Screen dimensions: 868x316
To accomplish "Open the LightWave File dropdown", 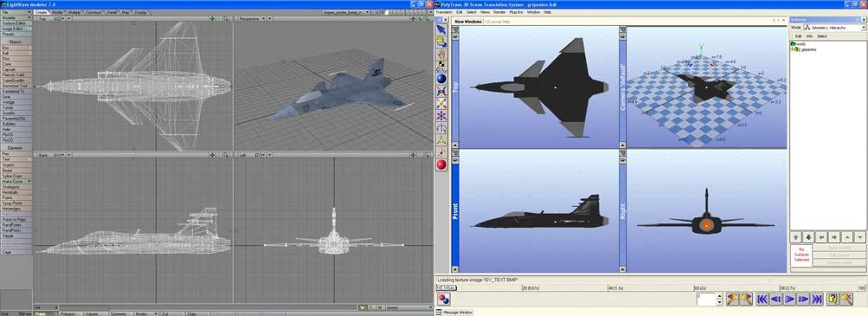I will (x=16, y=12).
